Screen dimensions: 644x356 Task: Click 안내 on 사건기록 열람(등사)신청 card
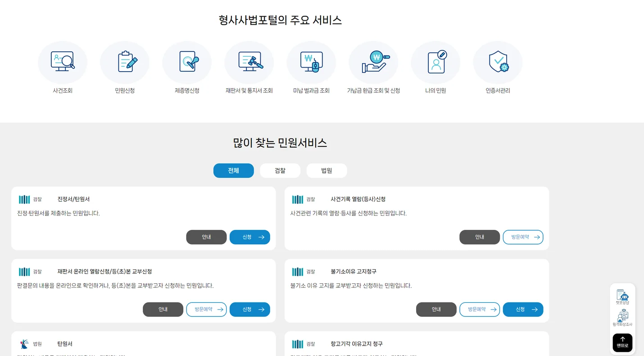tap(480, 237)
